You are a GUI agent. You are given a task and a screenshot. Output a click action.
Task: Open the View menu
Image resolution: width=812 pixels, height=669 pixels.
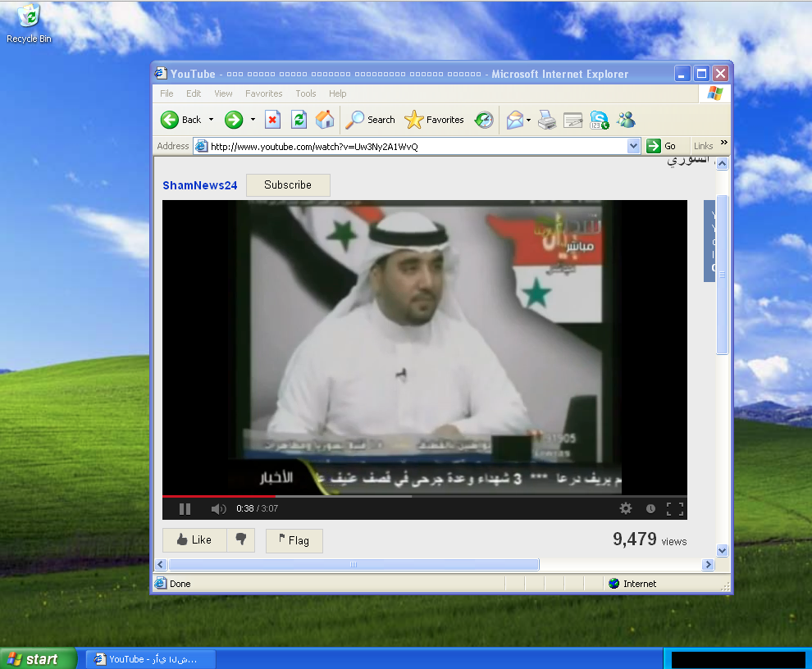tap(223, 93)
